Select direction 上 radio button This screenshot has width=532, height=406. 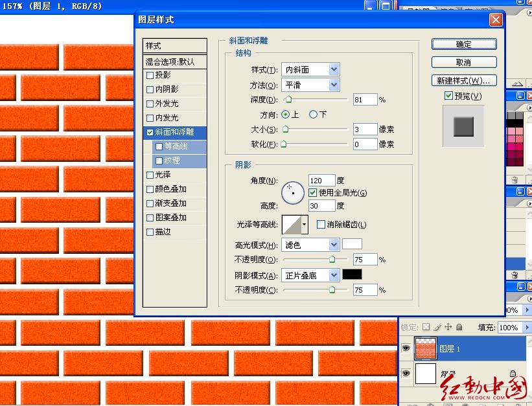286,115
